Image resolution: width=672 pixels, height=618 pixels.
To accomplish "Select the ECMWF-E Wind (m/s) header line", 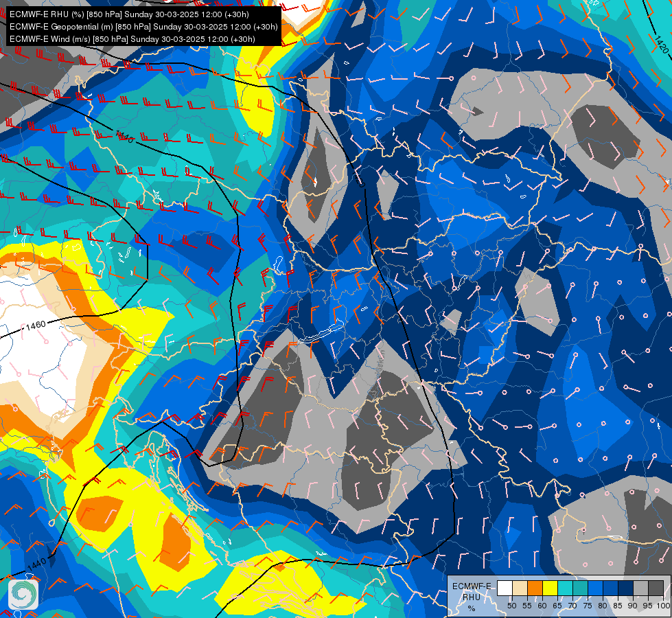I will click(x=132, y=39).
